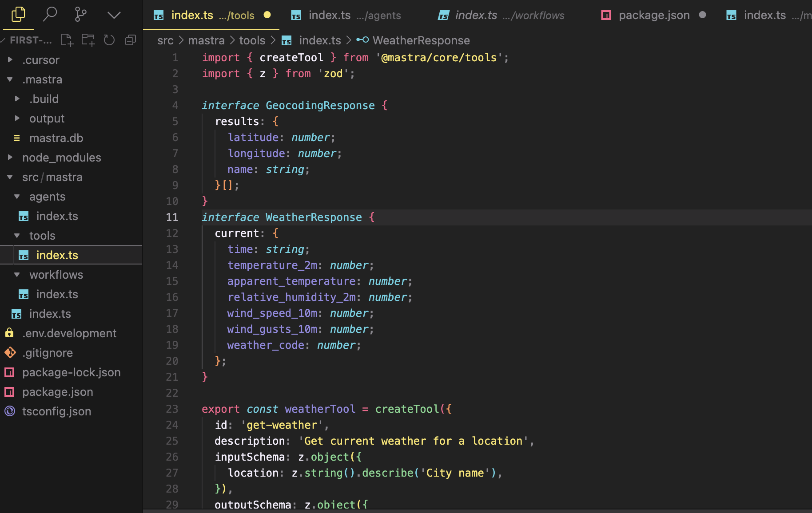Click 'inputSchema' property in code
The image size is (812, 513).
[250, 457]
